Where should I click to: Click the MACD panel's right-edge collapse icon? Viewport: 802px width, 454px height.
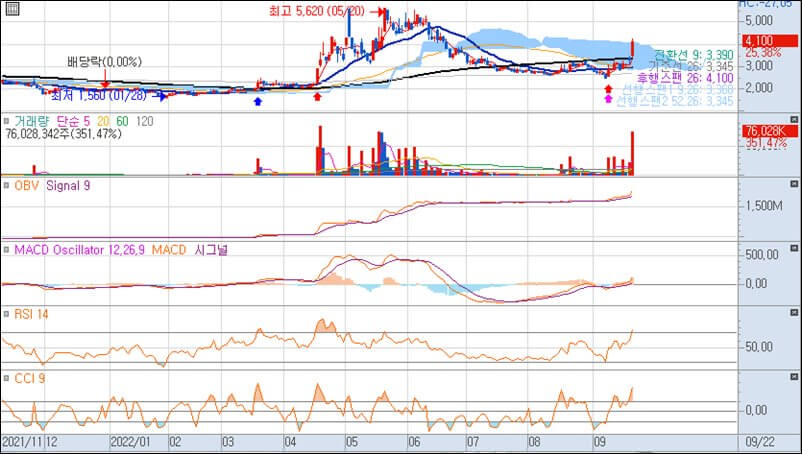(x=794, y=248)
